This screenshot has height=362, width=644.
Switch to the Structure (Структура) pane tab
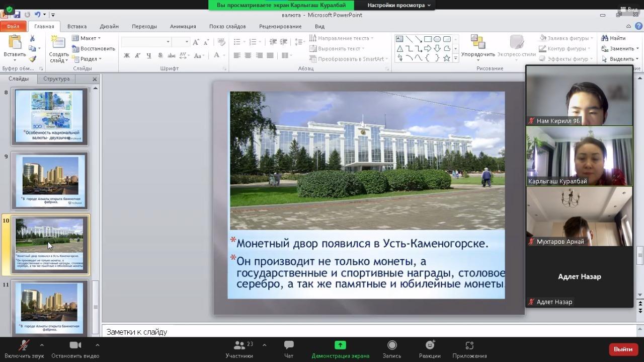[x=56, y=79]
